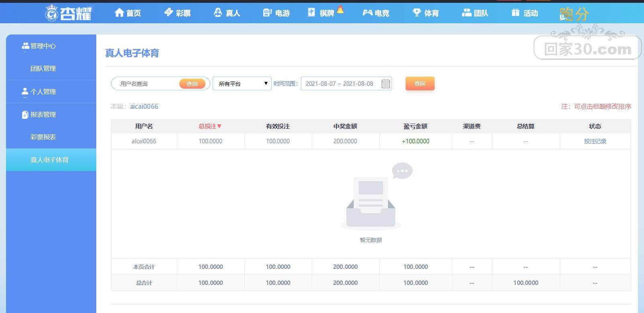The width and height of the screenshot is (644, 313).
Task: Click the document icon beside 报表管理
Action: (25, 115)
